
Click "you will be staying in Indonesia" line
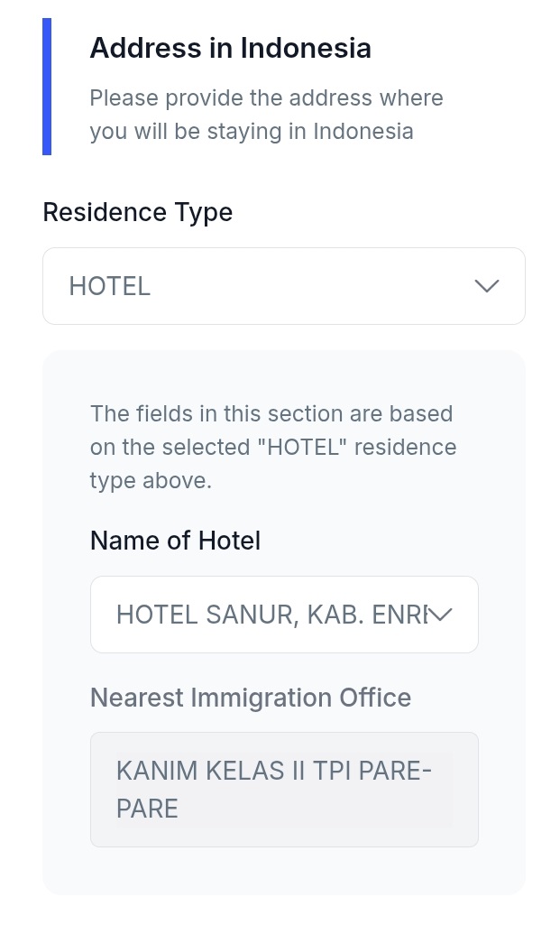point(251,131)
